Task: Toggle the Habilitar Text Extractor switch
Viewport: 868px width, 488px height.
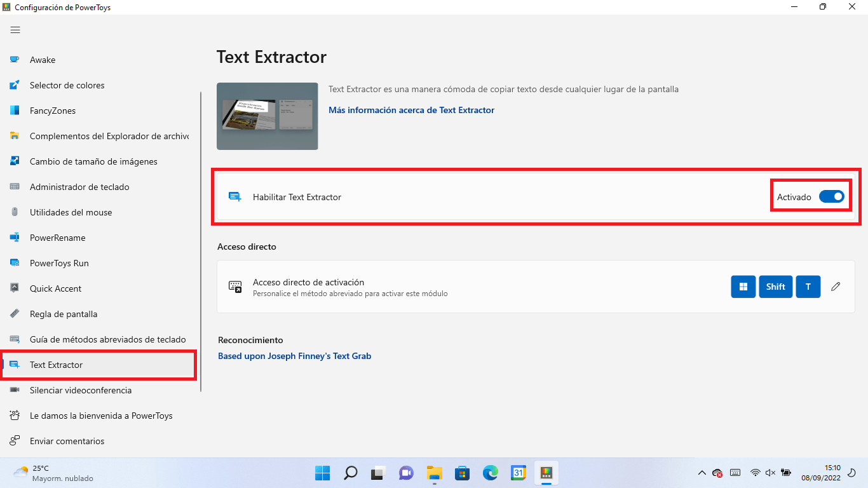Action: click(831, 197)
